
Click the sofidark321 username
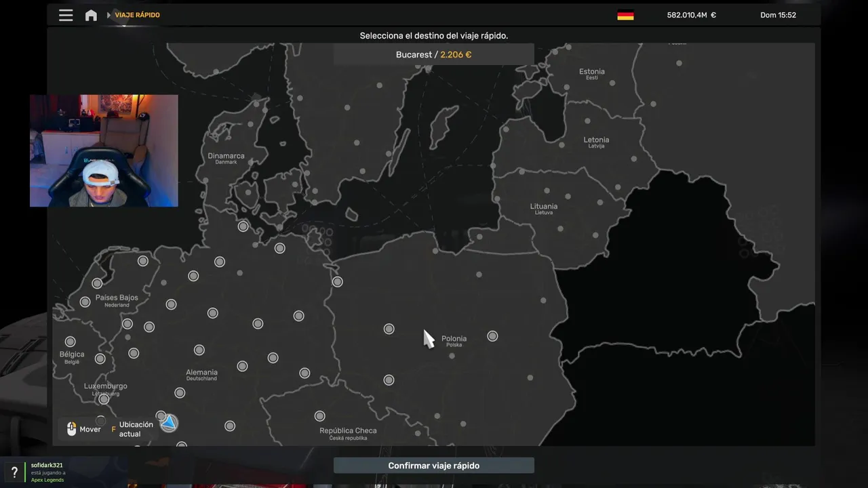[x=47, y=465]
